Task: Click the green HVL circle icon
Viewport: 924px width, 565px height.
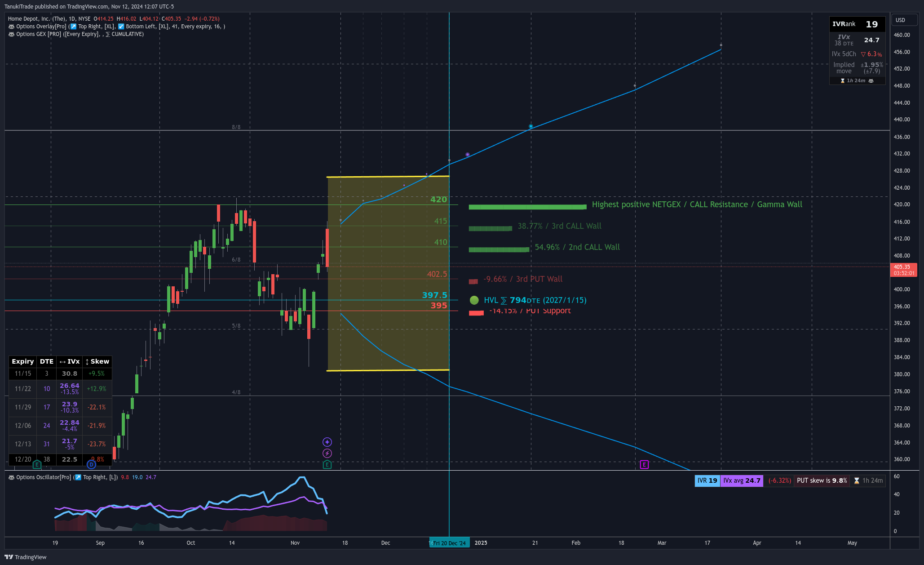Action: [474, 300]
